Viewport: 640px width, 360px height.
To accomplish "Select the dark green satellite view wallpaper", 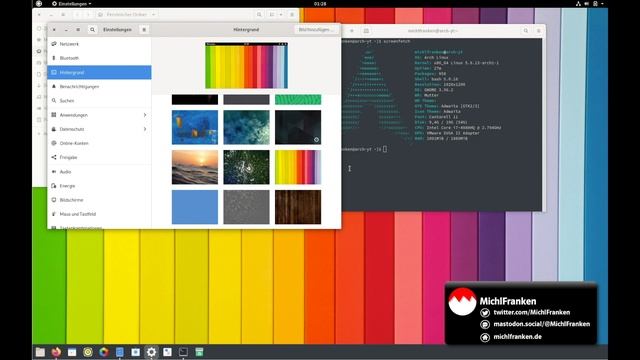I will [x=247, y=167].
